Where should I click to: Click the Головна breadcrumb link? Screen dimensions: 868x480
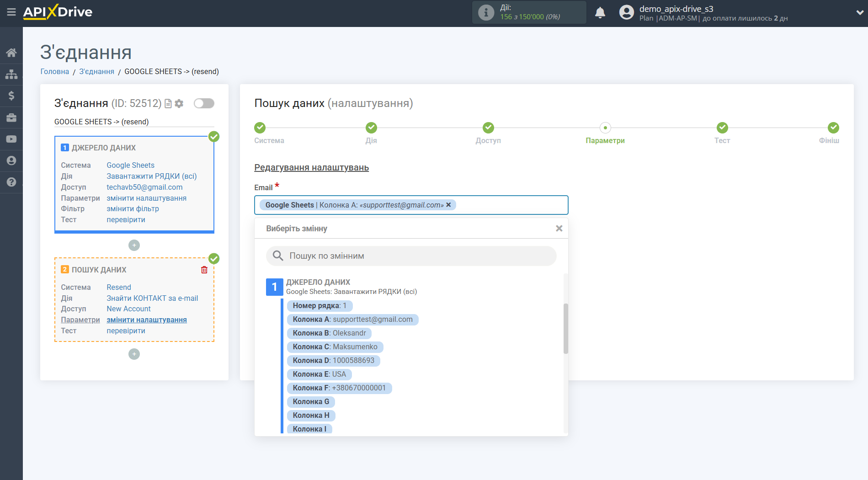54,72
